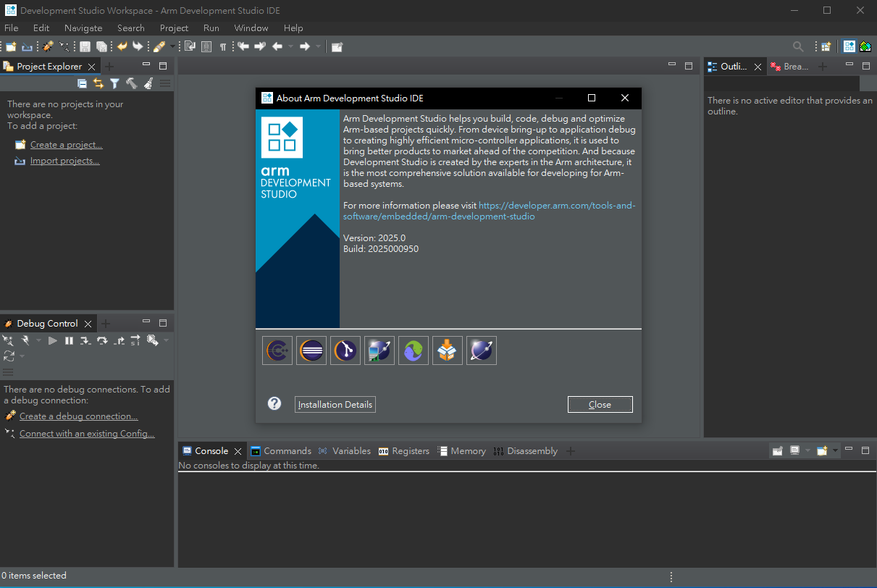Click the Create a project link
The height and width of the screenshot is (588, 877).
66,145
